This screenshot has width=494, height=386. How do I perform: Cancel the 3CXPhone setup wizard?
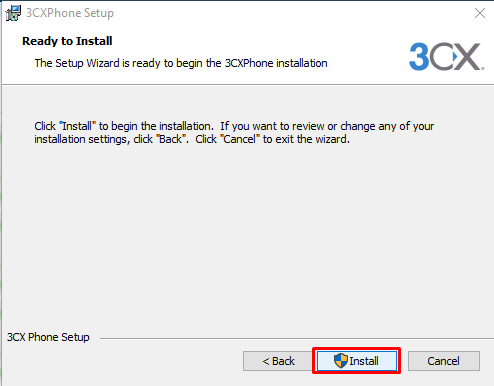[444, 361]
